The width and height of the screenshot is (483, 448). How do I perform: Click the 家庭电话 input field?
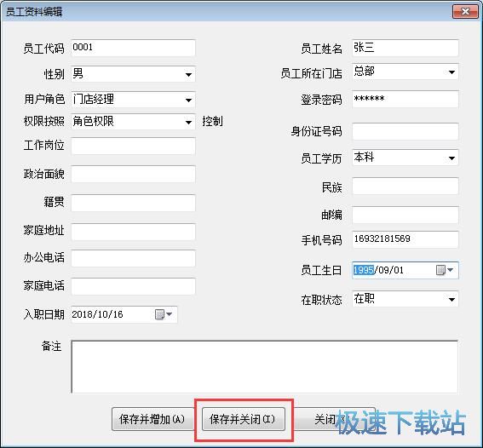pyautogui.click(x=133, y=286)
